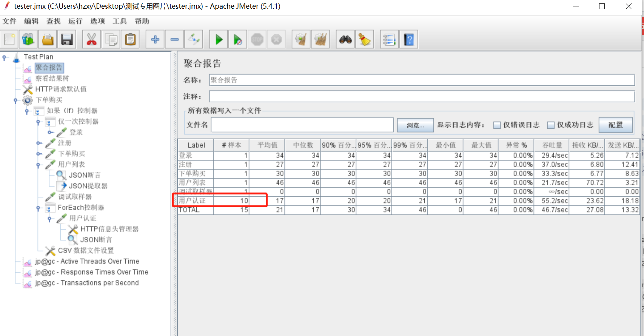The image size is (644, 336).
Task: Collapse the Test Plan root node
Action: 4,58
